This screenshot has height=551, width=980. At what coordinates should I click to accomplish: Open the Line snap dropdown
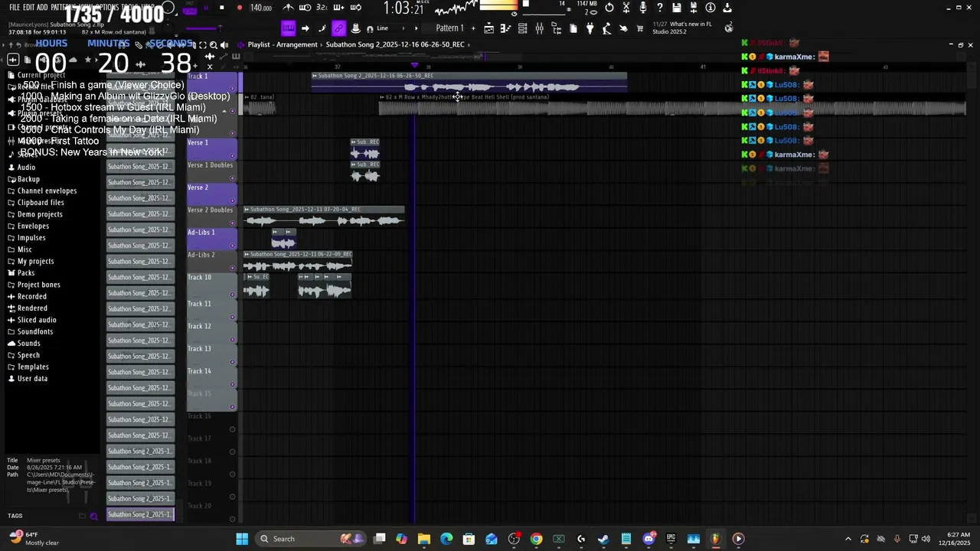click(x=390, y=28)
